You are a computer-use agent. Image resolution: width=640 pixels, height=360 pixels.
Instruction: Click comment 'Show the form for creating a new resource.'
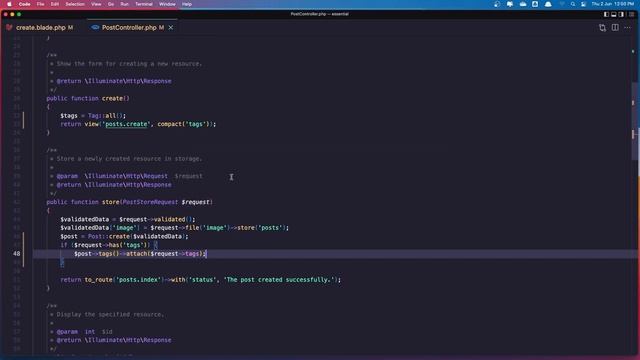point(129,64)
